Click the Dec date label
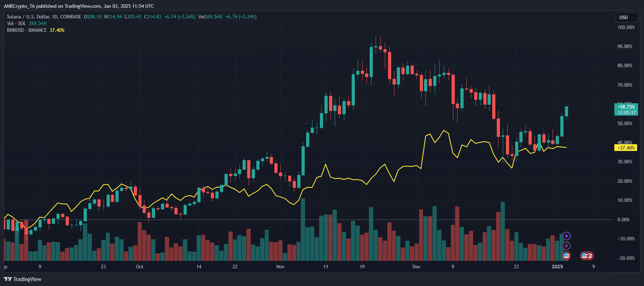The height and width of the screenshot is (286, 644). [x=417, y=267]
